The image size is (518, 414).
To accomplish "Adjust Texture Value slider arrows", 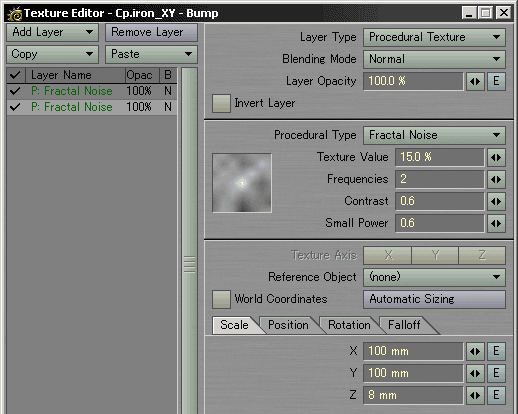I will pos(496,157).
